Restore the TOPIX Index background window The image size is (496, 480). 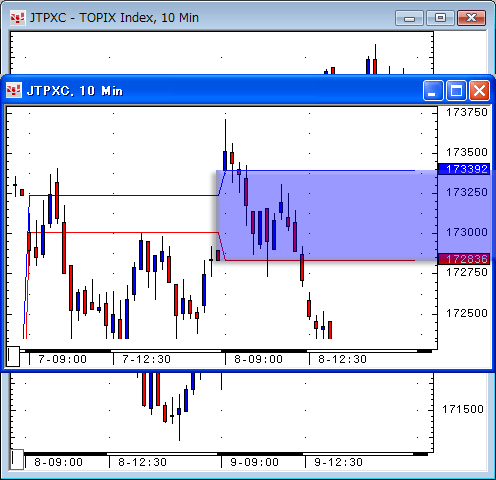[440, 18]
